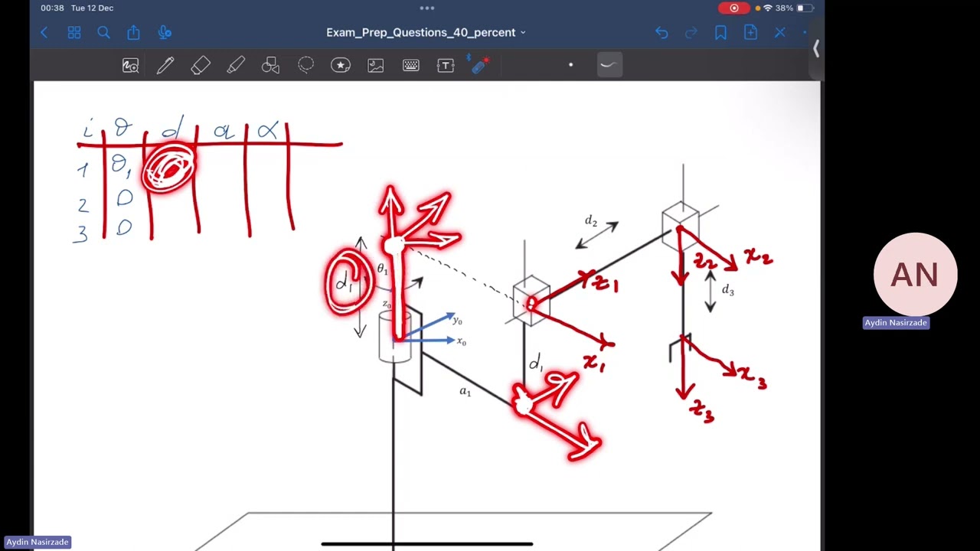Image resolution: width=980 pixels, height=551 pixels.
Task: Undo the last stroke
Action: point(661,32)
